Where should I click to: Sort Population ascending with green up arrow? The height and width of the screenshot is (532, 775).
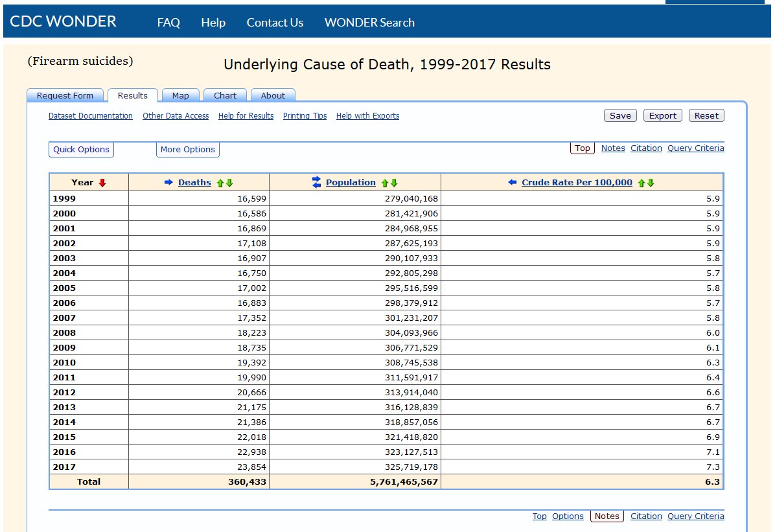pos(384,183)
